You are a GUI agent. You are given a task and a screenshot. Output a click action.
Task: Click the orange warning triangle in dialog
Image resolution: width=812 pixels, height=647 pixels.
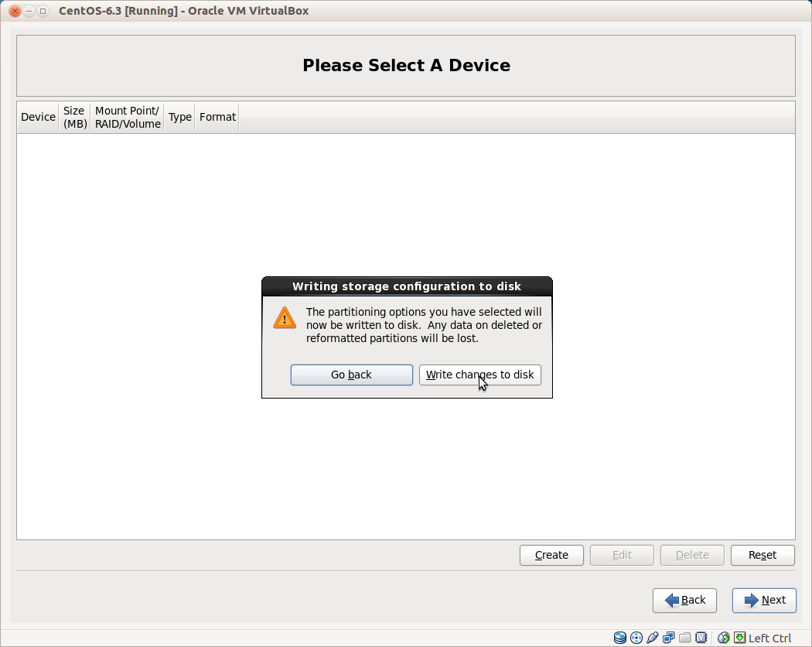285,318
